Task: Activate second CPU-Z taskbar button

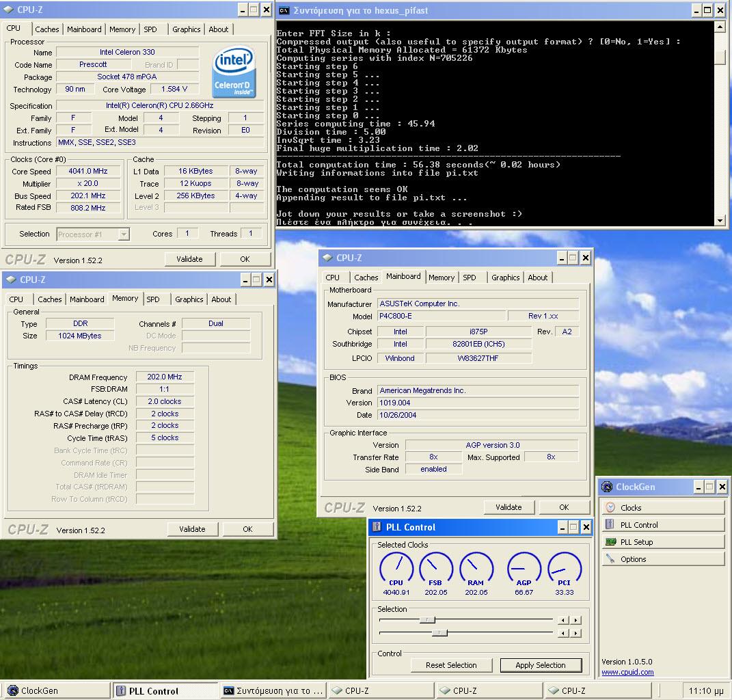Action: pyautogui.click(x=490, y=690)
